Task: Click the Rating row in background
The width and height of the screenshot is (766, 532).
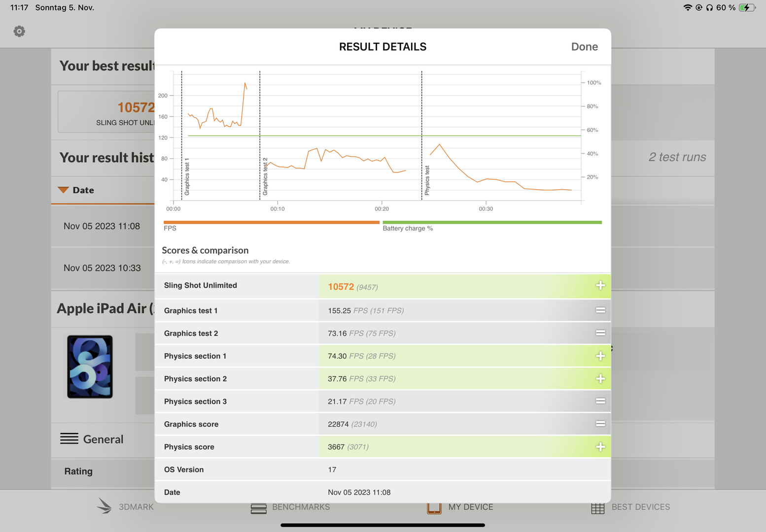Action: click(x=103, y=471)
